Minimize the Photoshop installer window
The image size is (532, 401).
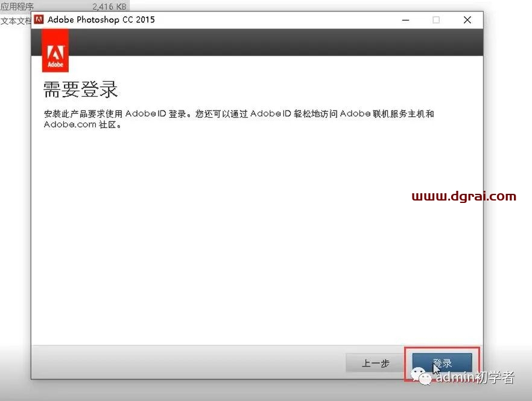(x=405, y=20)
